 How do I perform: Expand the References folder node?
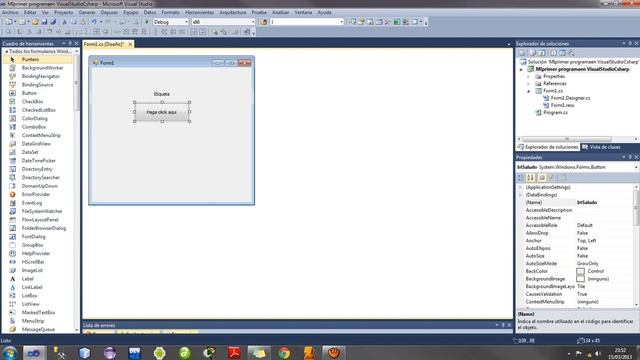[529, 84]
